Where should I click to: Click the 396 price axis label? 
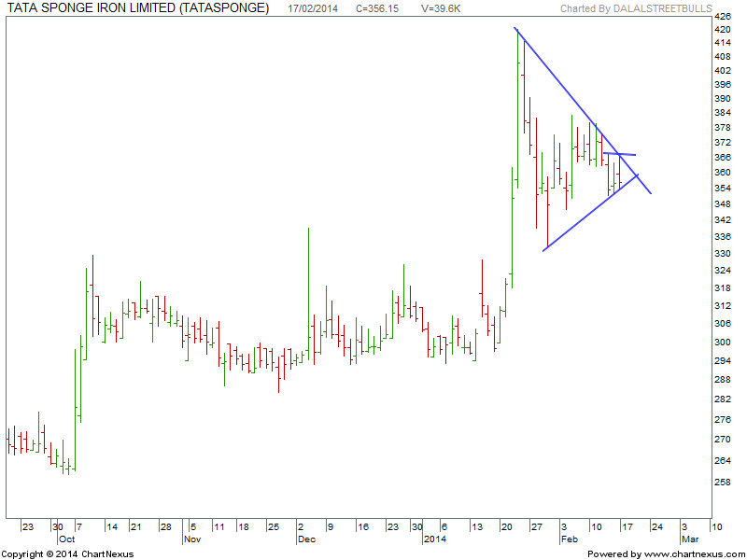(723, 84)
